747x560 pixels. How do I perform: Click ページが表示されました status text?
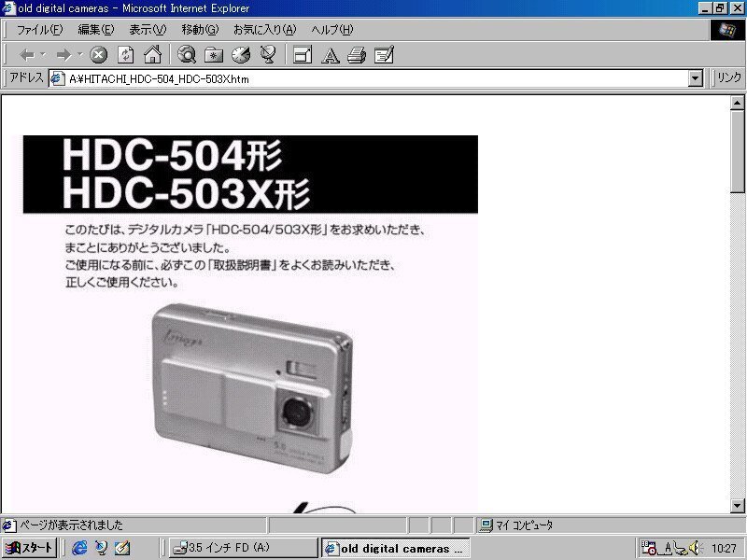click(71, 525)
